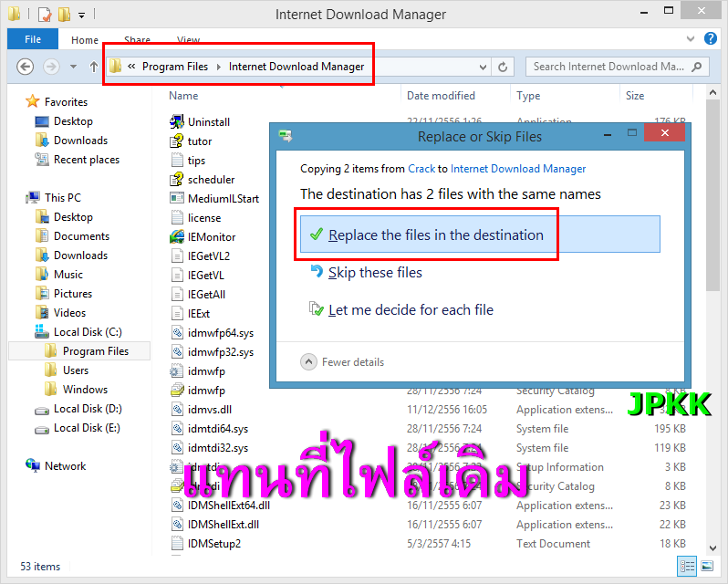This screenshot has width=728, height=584.
Task: Sort files by Type column header
Action: tap(528, 96)
